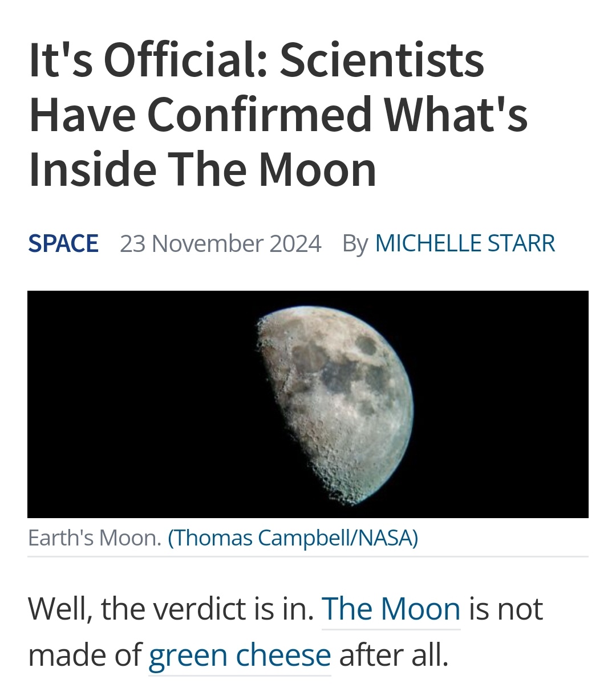
Task: Click the word 'By' before author name
Action: pos(355,244)
